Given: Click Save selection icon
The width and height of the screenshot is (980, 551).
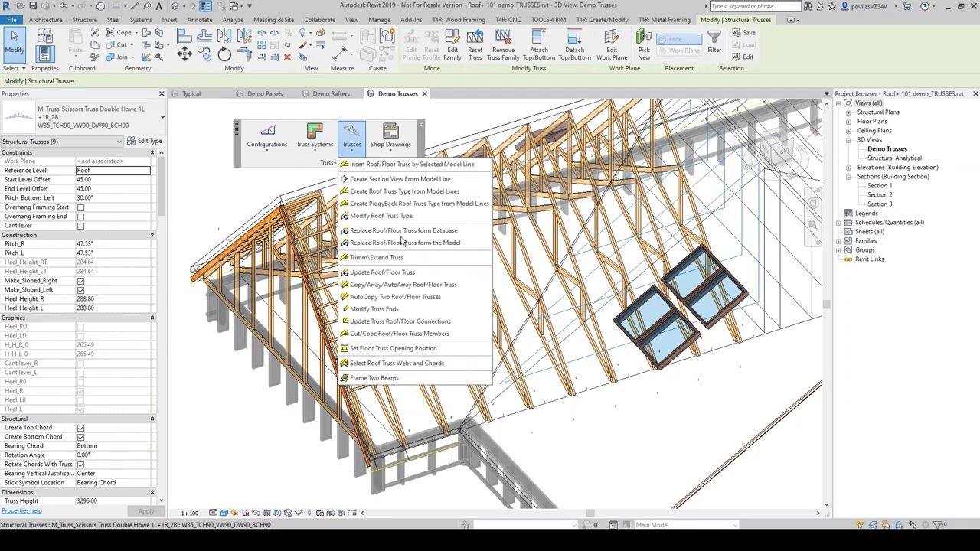Looking at the screenshot, I should click(744, 33).
